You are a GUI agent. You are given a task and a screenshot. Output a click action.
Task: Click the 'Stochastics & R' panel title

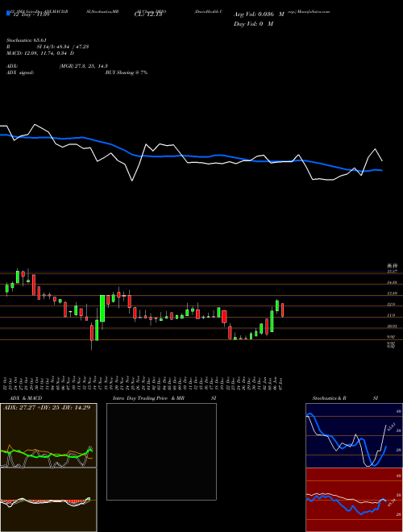point(330,398)
